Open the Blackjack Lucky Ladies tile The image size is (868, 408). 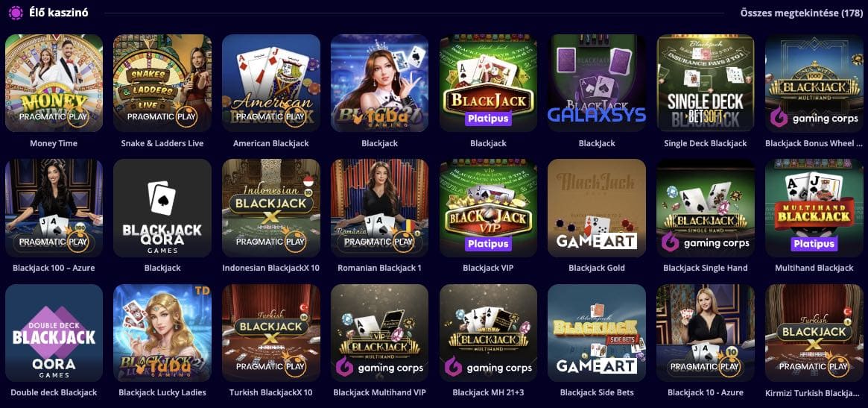[162, 333]
